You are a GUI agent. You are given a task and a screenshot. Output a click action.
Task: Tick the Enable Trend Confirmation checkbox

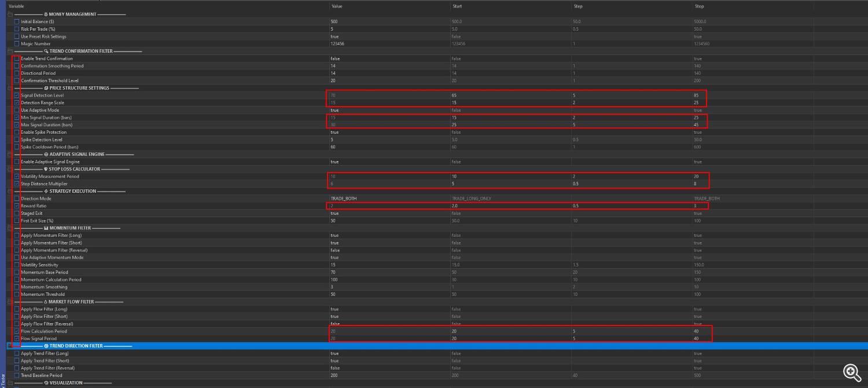pyautogui.click(x=17, y=58)
